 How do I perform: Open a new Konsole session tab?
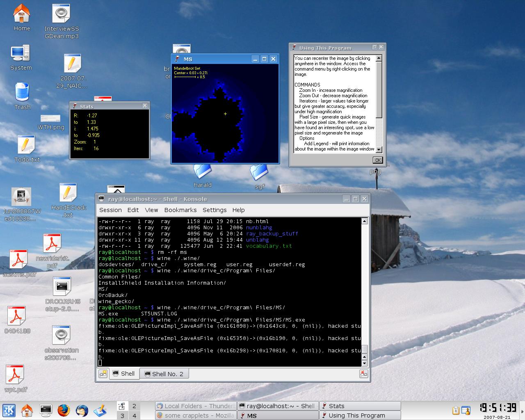103,374
